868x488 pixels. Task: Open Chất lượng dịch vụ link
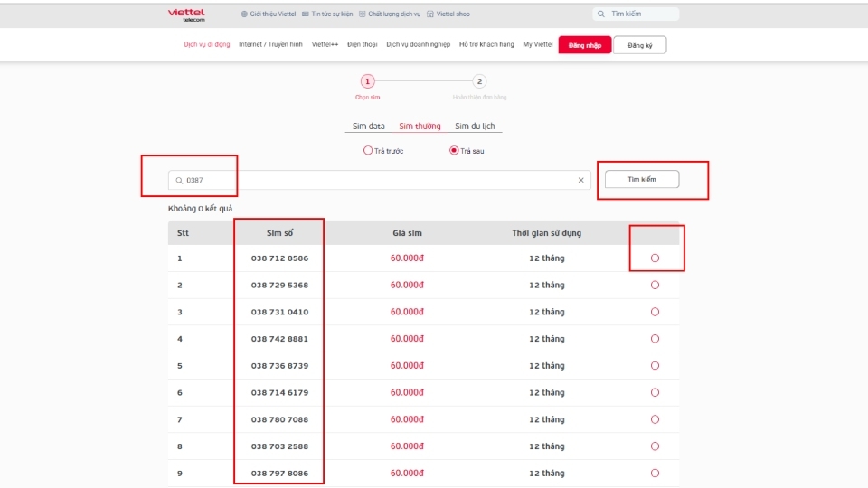(390, 14)
